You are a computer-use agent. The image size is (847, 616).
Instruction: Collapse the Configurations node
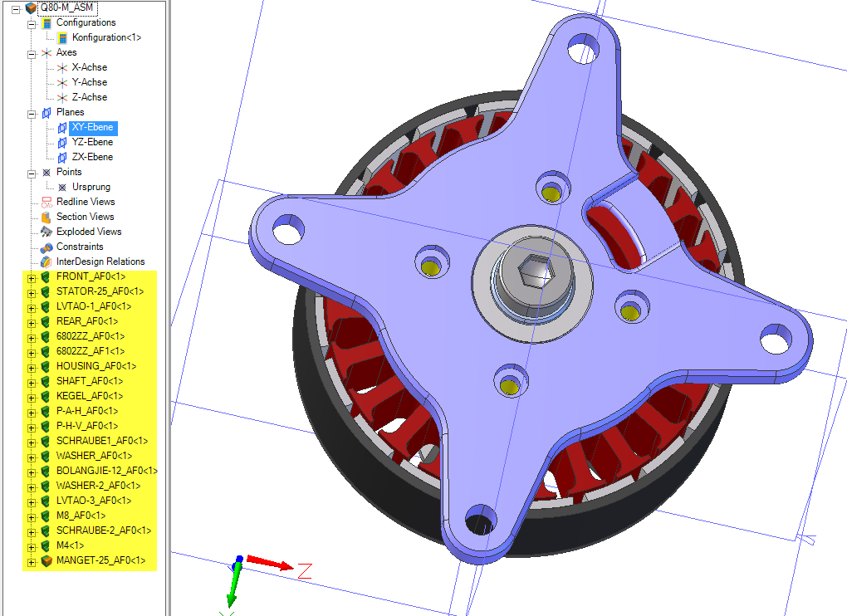tap(32, 24)
